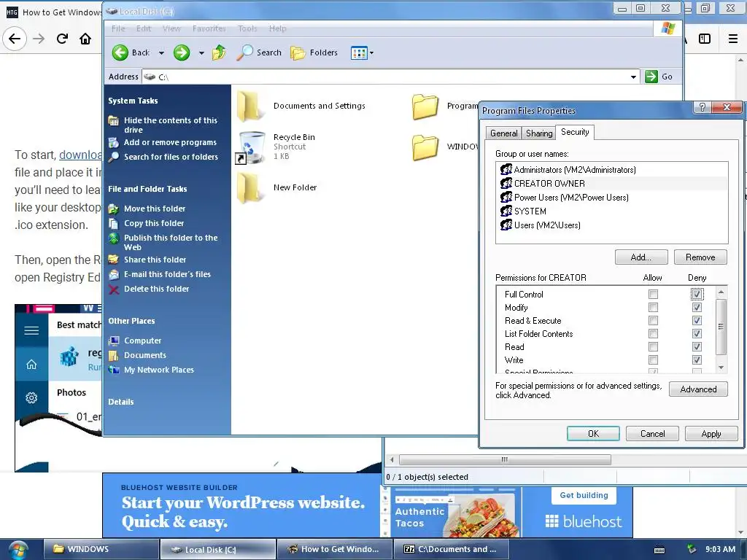Image resolution: width=747 pixels, height=560 pixels.
Task: Click the browser back arrow
Action: point(15,39)
